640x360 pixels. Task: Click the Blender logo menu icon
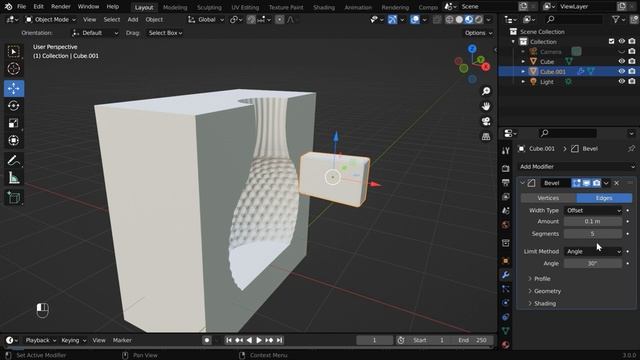coord(8,7)
